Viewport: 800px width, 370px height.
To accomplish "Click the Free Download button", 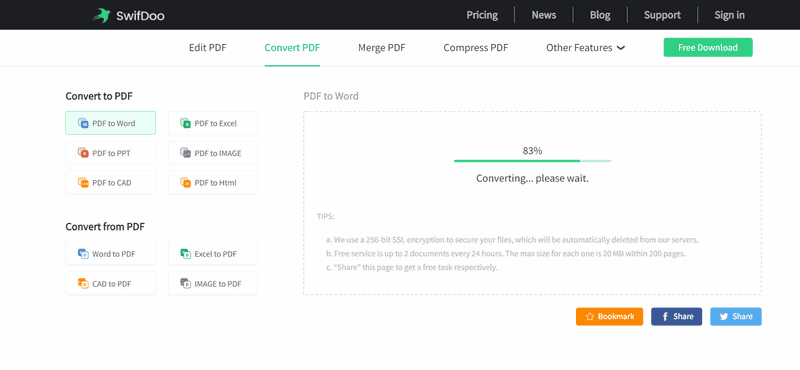I will point(708,47).
